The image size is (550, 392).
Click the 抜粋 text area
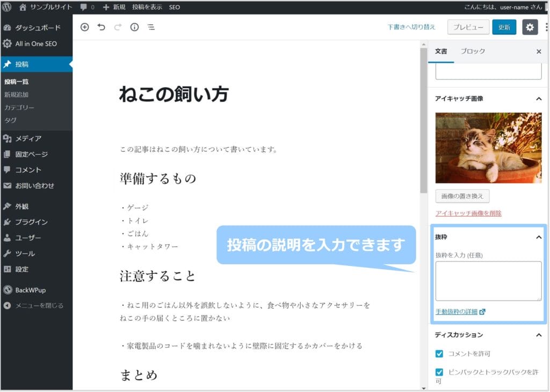click(488, 281)
